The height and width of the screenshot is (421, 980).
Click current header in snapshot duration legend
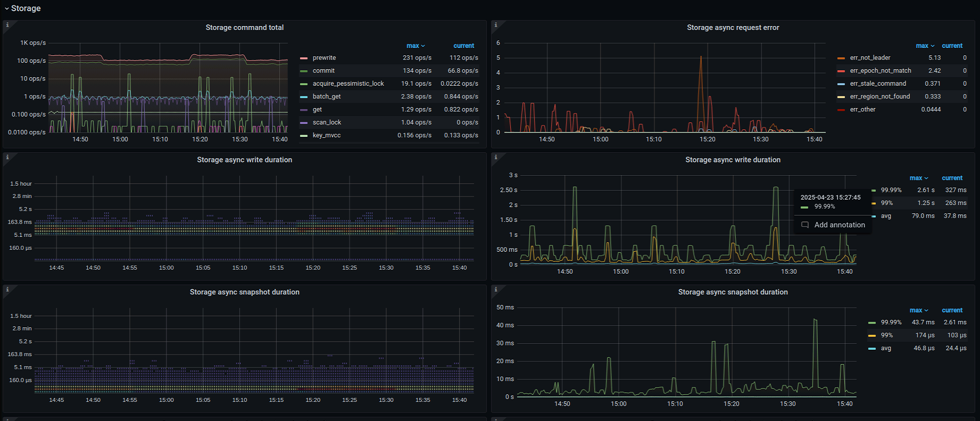click(x=952, y=310)
